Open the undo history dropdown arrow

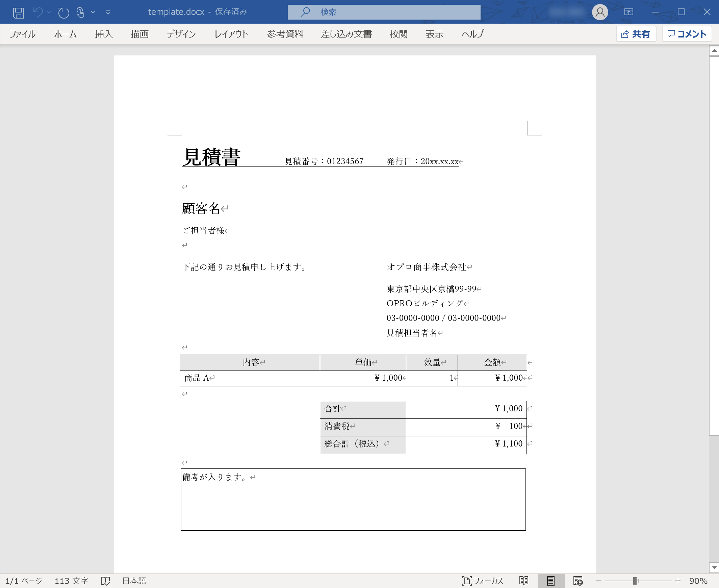tap(49, 12)
